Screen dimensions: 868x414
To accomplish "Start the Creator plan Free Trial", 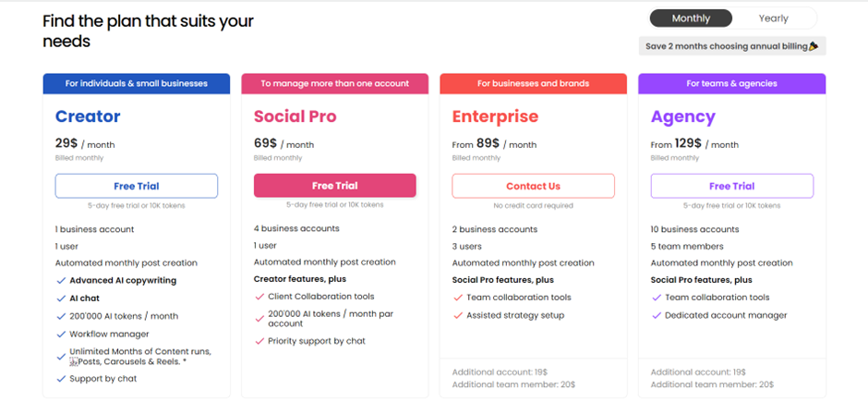I will tap(136, 187).
